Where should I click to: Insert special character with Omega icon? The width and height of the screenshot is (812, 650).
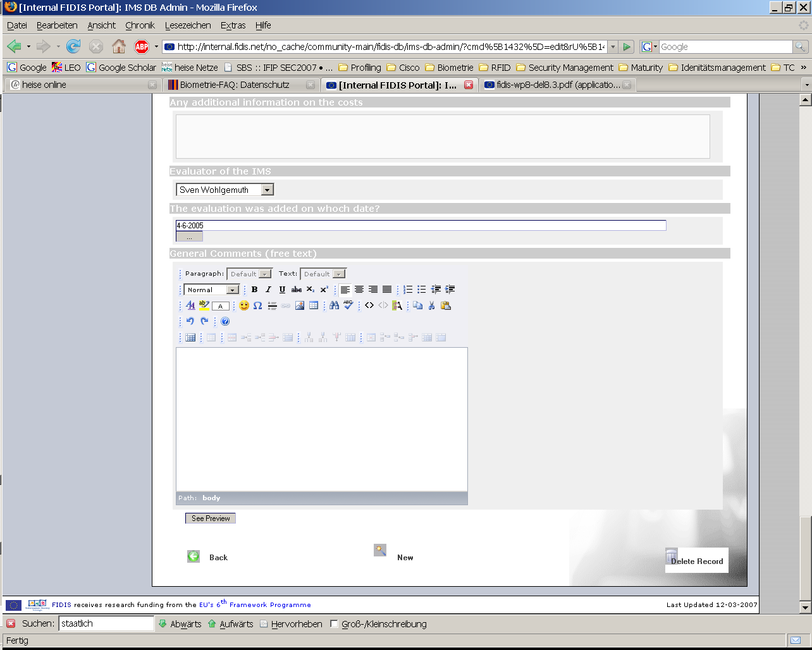(x=258, y=305)
